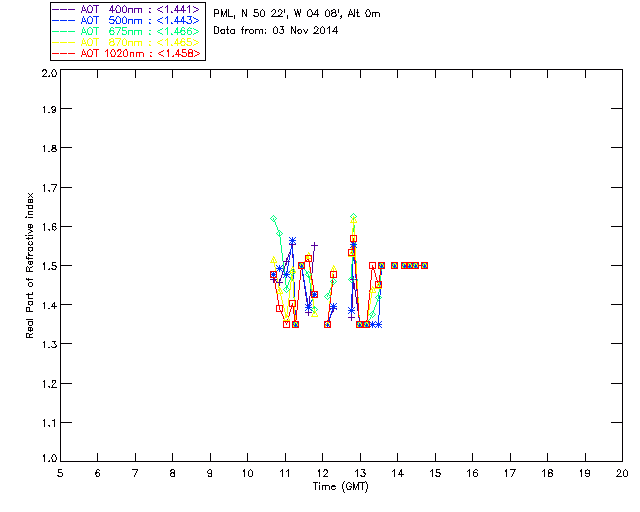
Task: Click the y-axis tick label 1.2
Action: (49, 384)
